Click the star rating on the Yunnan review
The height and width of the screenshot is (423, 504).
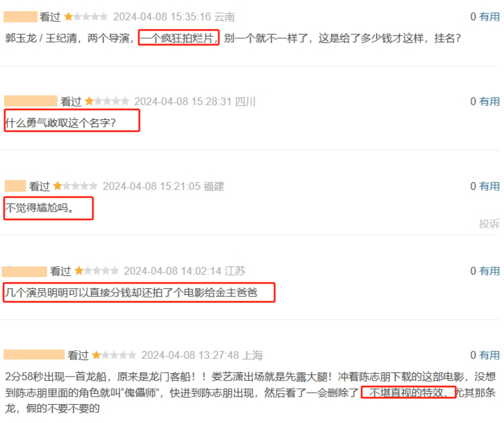click(x=86, y=16)
